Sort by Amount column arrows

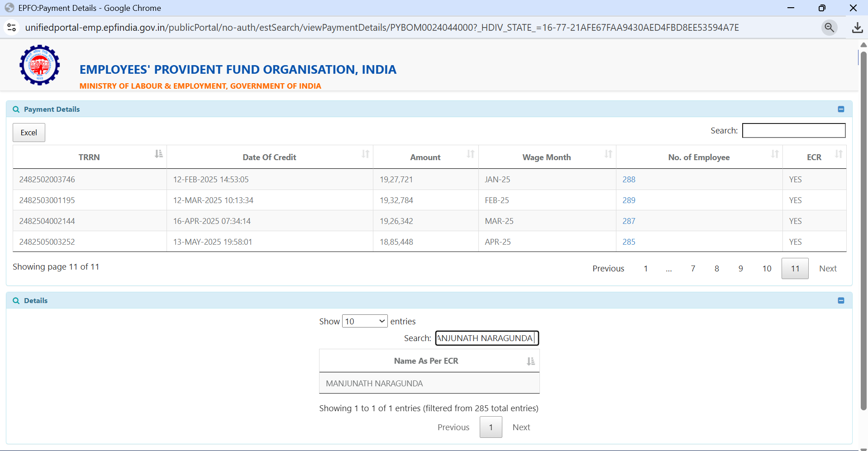pyautogui.click(x=470, y=154)
